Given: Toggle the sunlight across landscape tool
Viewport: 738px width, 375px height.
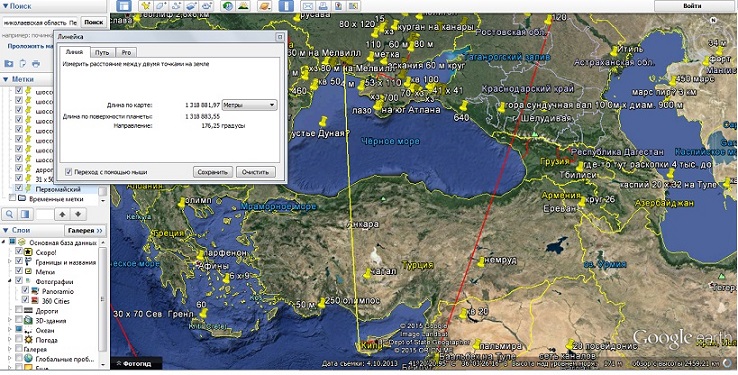Looking at the screenshot, I should pyautogui.click(x=243, y=6).
